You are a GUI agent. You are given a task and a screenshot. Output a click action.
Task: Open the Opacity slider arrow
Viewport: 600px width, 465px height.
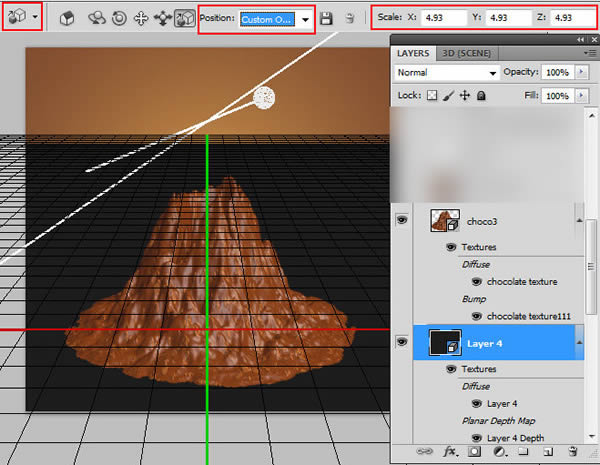(582, 72)
